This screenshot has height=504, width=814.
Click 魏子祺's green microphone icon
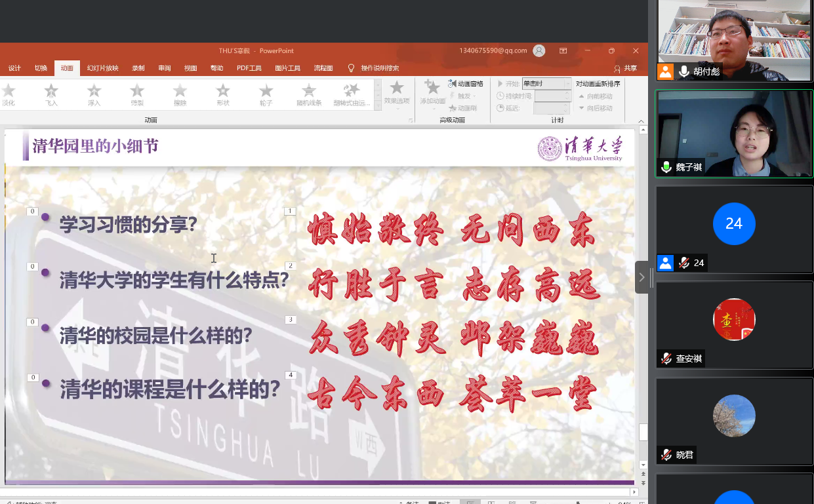pyautogui.click(x=666, y=167)
